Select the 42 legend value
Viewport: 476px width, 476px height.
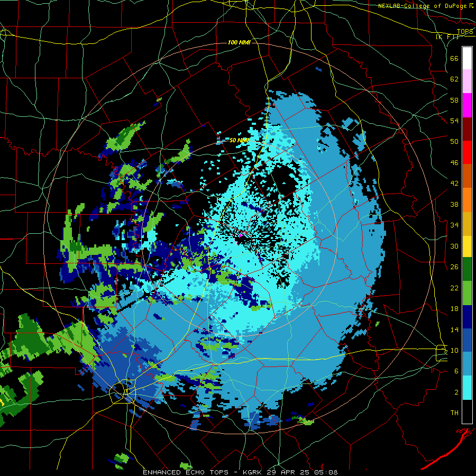pos(454,184)
